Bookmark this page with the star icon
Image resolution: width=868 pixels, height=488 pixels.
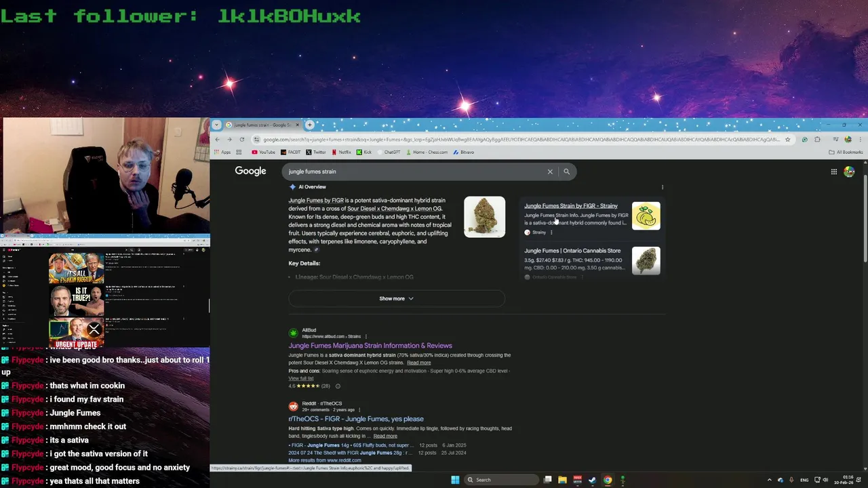click(787, 140)
